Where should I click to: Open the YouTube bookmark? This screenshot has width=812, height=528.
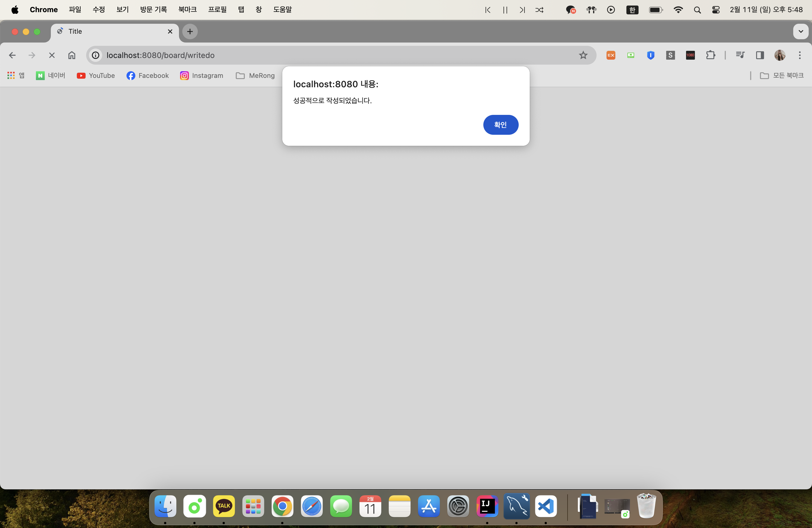(x=96, y=75)
